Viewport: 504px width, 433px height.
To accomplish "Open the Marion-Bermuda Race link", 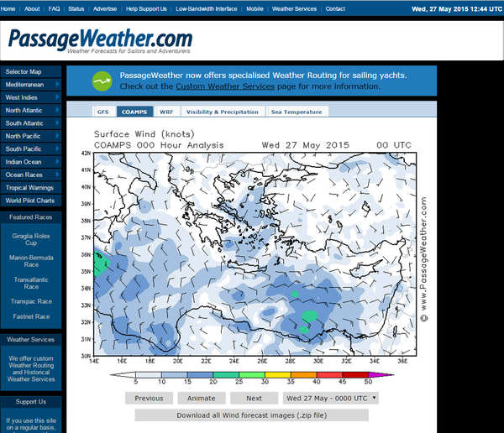I will pyautogui.click(x=31, y=261).
